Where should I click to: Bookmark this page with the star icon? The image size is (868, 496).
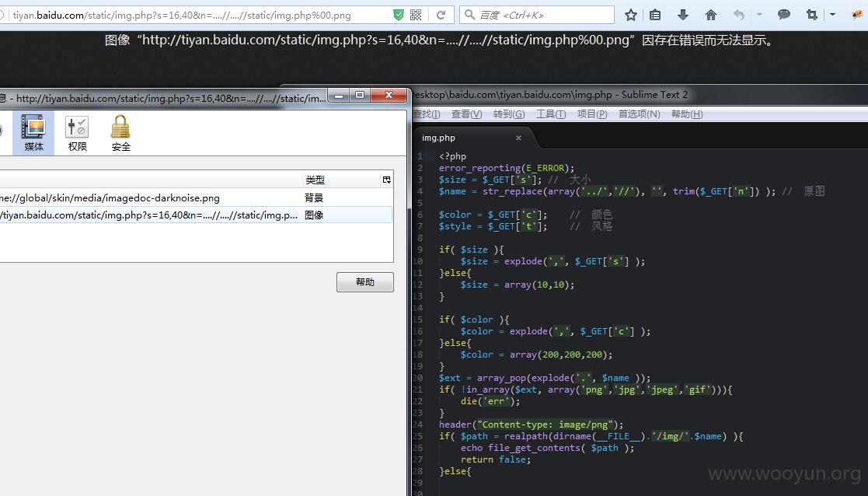point(630,15)
